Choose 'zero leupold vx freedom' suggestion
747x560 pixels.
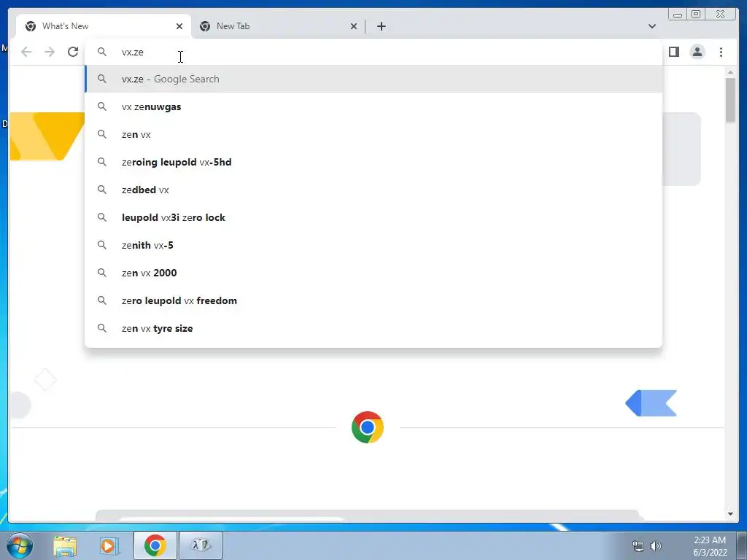373,300
